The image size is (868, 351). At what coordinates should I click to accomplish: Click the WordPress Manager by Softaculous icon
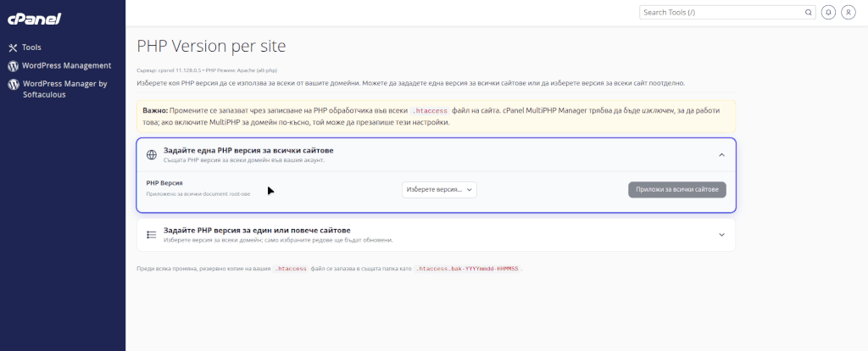click(13, 85)
